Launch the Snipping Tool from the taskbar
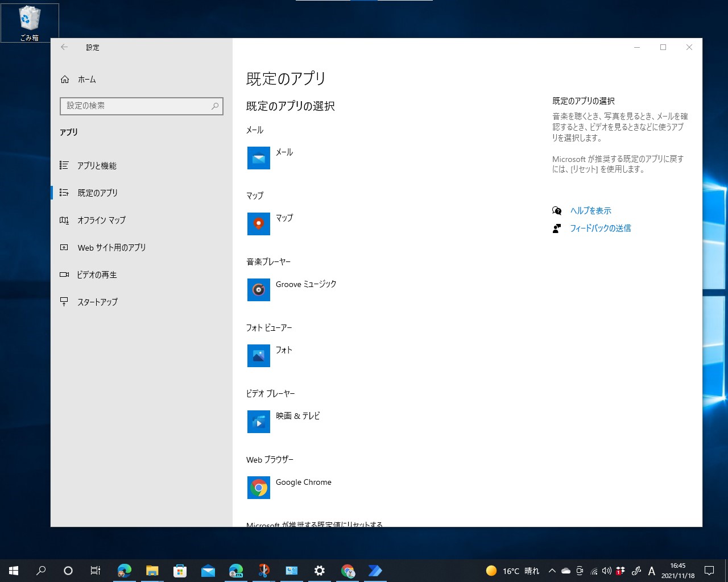The width and height of the screenshot is (728, 582). [x=263, y=570]
